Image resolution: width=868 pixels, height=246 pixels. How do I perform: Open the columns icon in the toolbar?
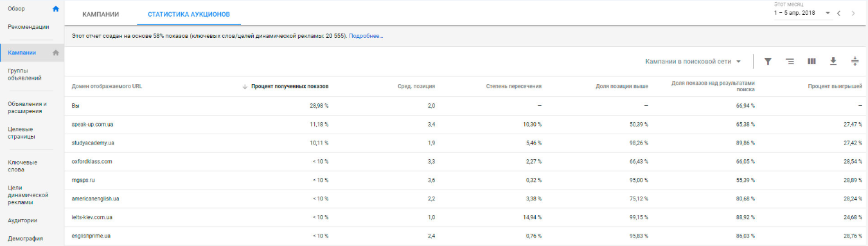pos(811,61)
